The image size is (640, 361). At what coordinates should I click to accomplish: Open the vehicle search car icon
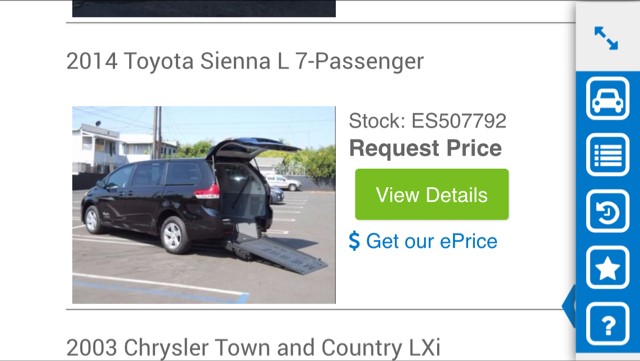click(x=608, y=98)
